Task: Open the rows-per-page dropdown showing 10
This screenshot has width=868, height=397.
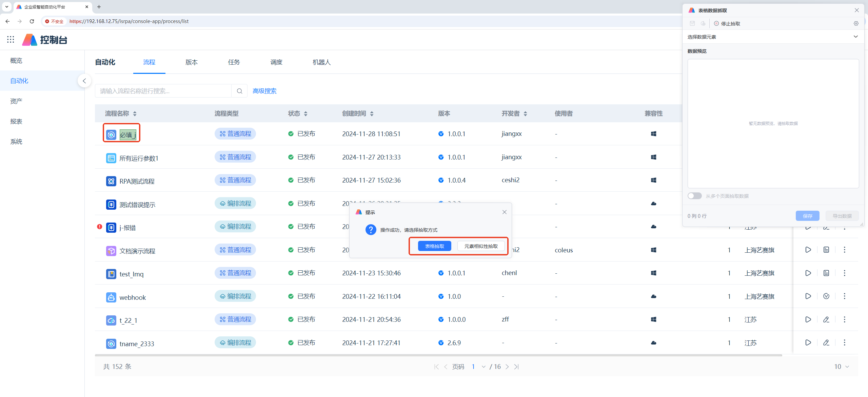Action: tap(842, 367)
